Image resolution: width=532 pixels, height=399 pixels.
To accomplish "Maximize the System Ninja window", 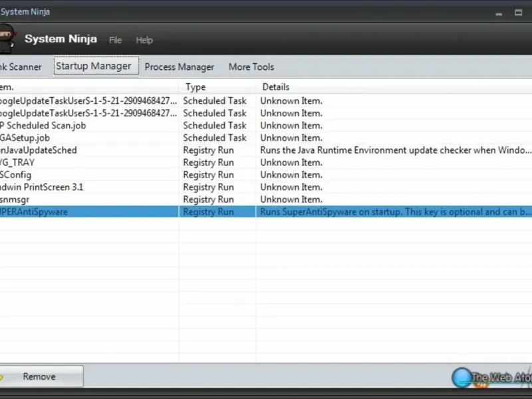I will click(518, 13).
